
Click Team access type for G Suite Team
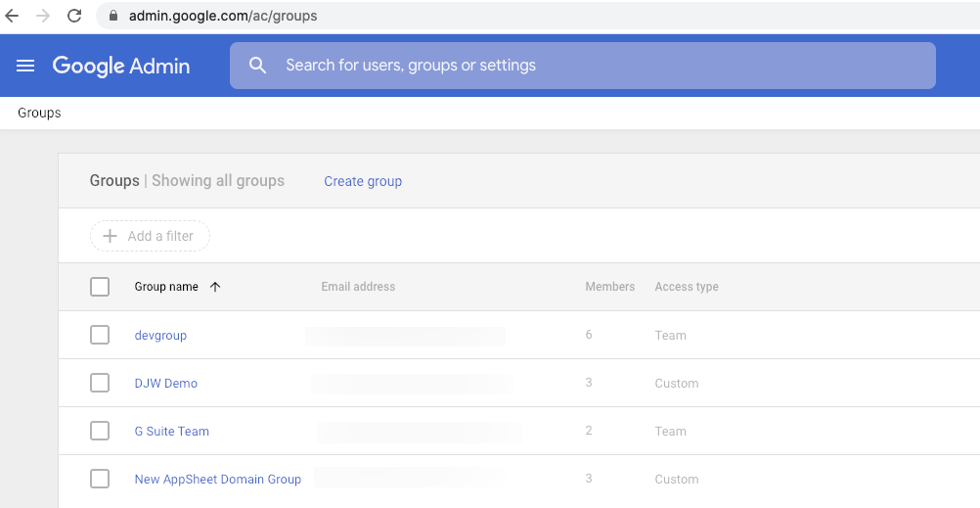671,431
